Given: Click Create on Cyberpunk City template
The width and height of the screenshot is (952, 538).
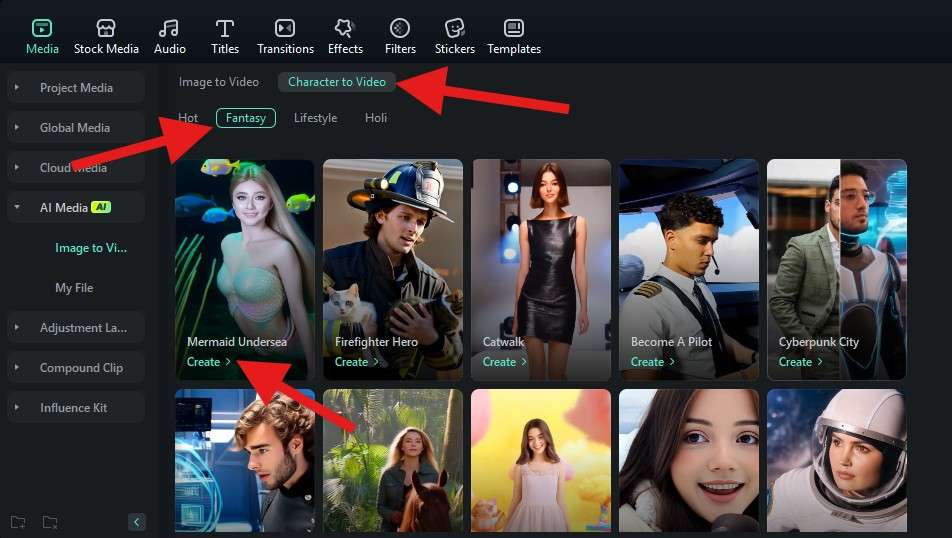Looking at the screenshot, I should pyautogui.click(x=800, y=362).
